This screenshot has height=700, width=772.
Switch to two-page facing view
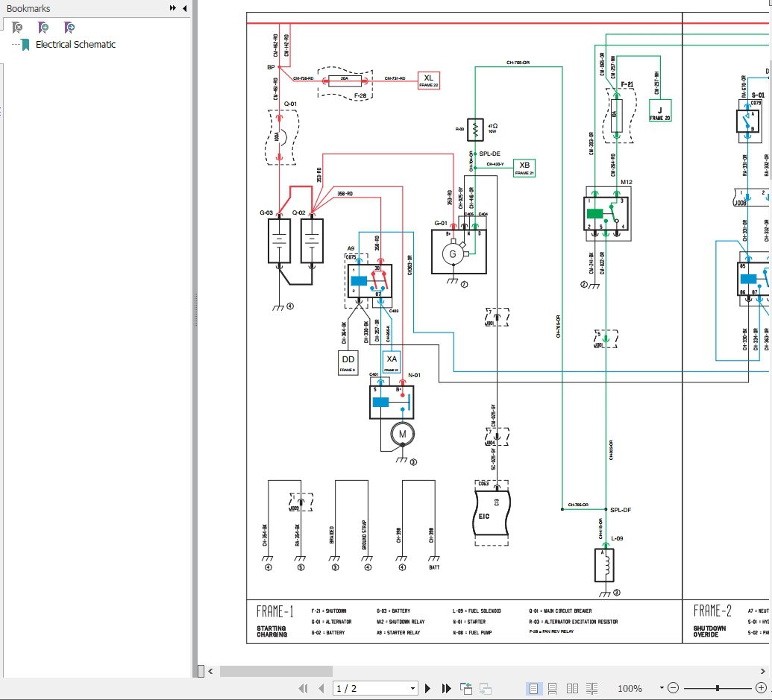[x=572, y=688]
